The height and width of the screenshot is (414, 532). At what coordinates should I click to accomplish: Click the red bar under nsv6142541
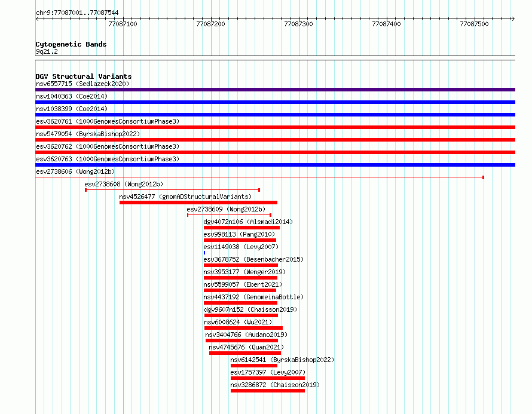click(x=254, y=366)
